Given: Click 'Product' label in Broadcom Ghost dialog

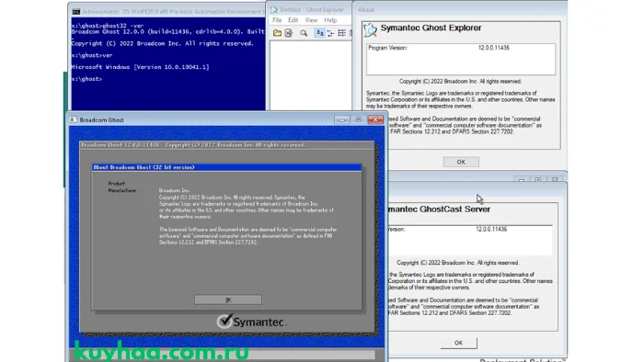Looking at the screenshot, I should click(x=116, y=184).
